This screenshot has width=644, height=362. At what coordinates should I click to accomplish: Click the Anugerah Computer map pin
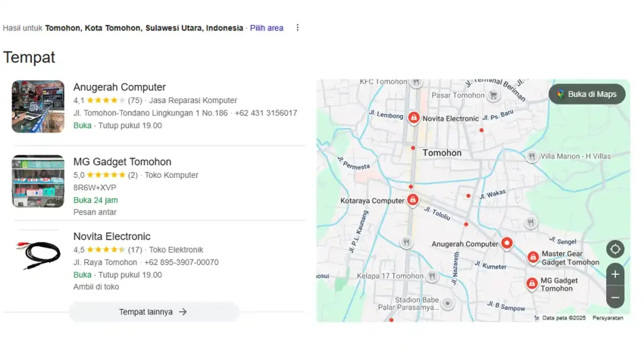coord(507,243)
